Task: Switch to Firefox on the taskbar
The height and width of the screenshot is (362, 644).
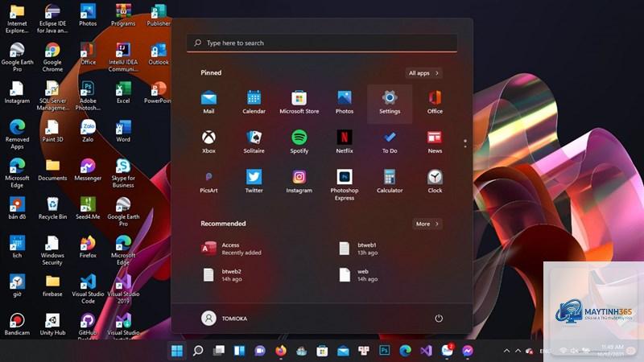Action: [x=281, y=351]
